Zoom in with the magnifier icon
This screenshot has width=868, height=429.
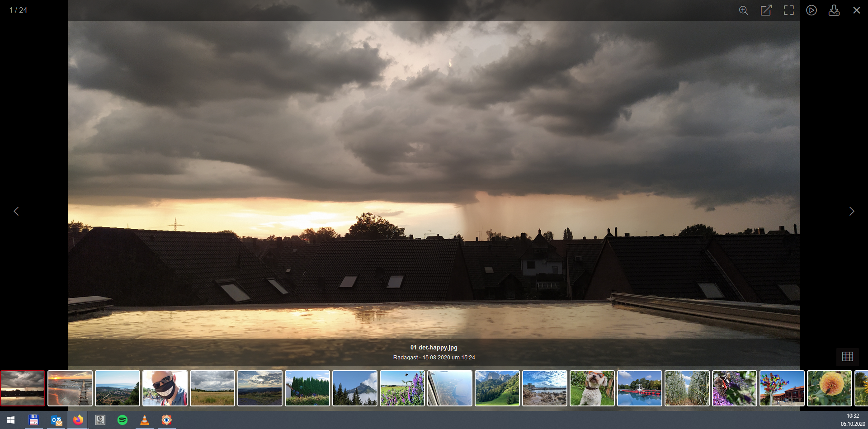click(743, 10)
